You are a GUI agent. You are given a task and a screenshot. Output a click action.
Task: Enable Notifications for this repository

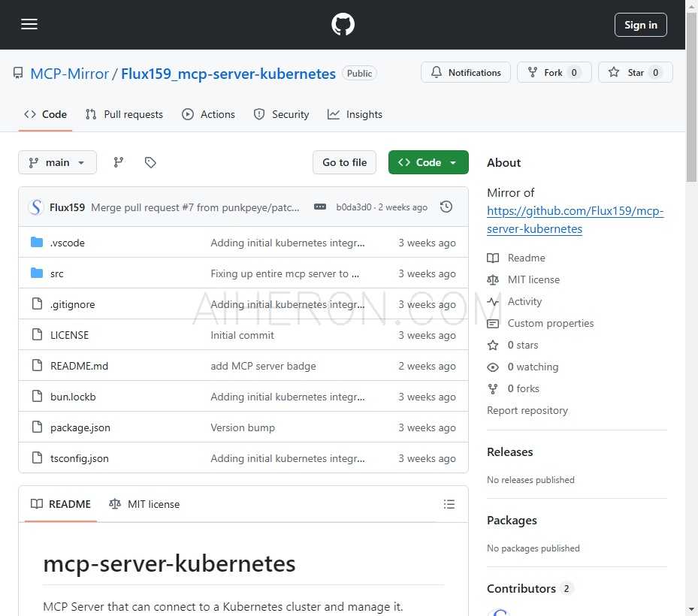pyautogui.click(x=465, y=72)
